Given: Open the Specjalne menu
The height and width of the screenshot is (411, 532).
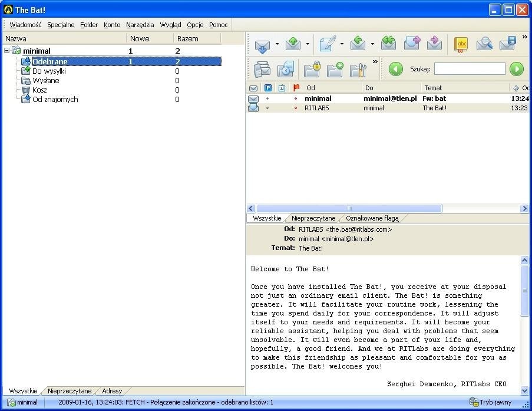Looking at the screenshot, I should pyautogui.click(x=61, y=25).
